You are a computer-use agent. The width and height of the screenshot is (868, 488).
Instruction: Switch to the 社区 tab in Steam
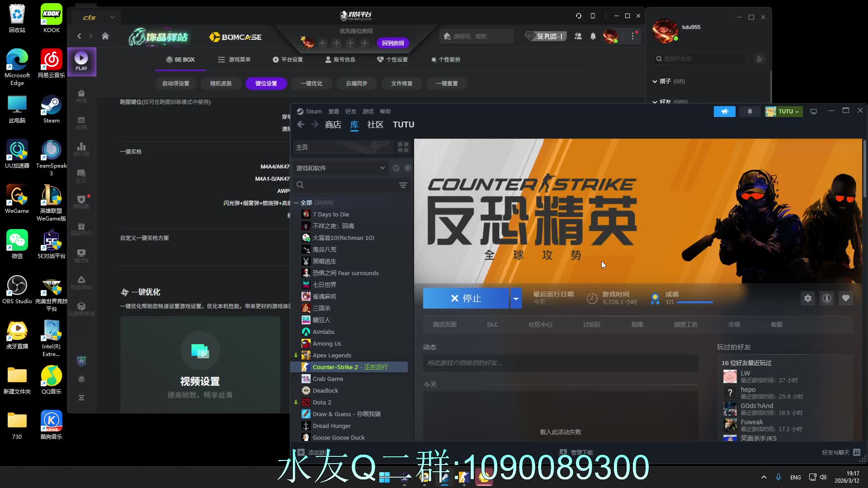tap(375, 125)
